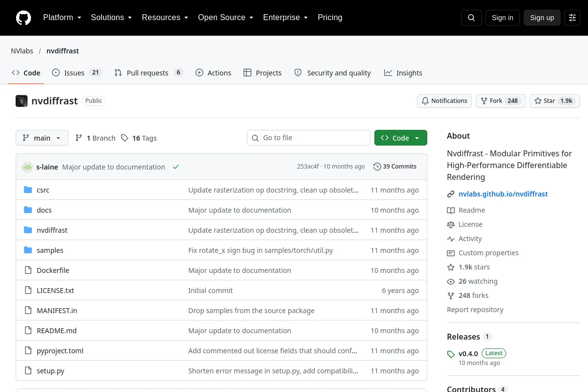Viewport: 588px width, 392px height.
Task: Open commit 'Fix rotate_x sign bug' message
Action: (x=261, y=250)
